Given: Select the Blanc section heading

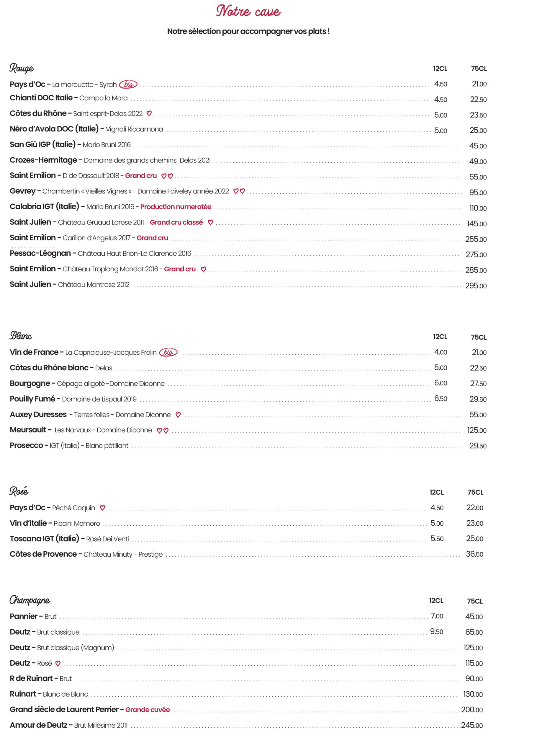Looking at the screenshot, I should pyautogui.click(x=21, y=336).
